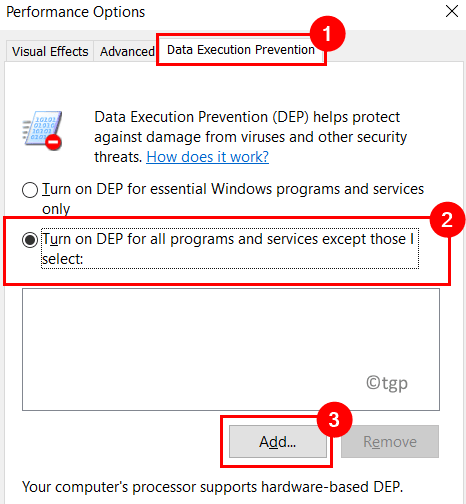Close the Performance Options dialog

[452, 11]
